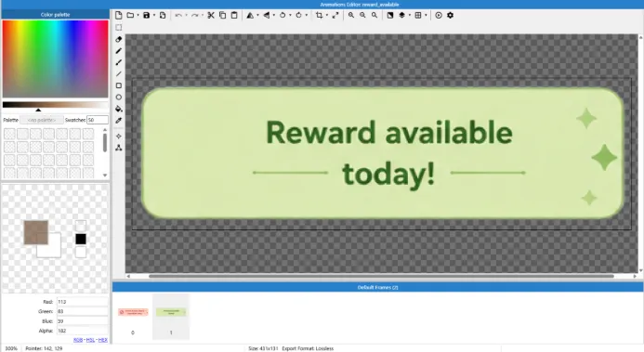Switch to HEX color mode link
Image resolution: width=644 pixels, height=352 pixels.
(x=102, y=340)
